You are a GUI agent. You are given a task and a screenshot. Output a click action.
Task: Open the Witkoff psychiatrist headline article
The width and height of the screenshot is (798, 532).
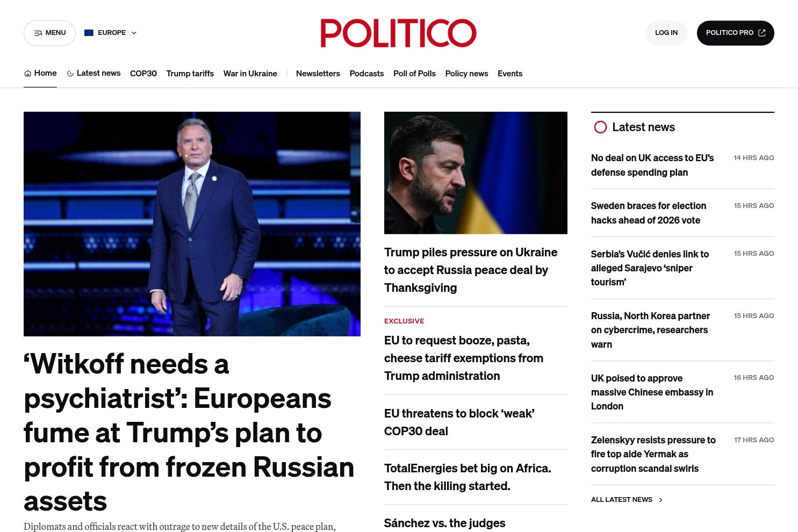(189, 432)
